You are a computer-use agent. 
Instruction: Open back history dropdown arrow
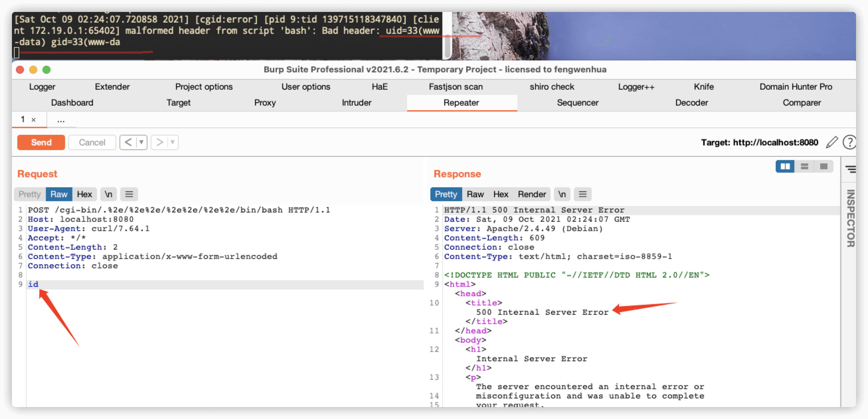(141, 142)
